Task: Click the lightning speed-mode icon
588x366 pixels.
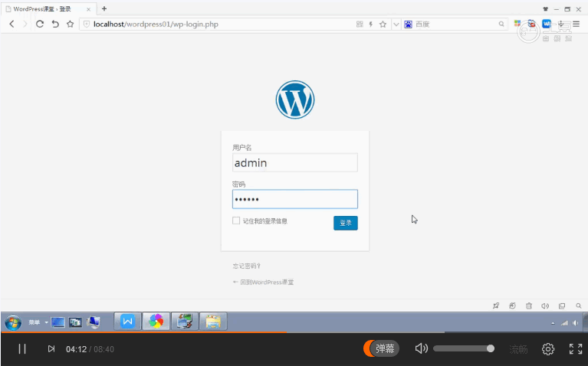Action: point(371,25)
